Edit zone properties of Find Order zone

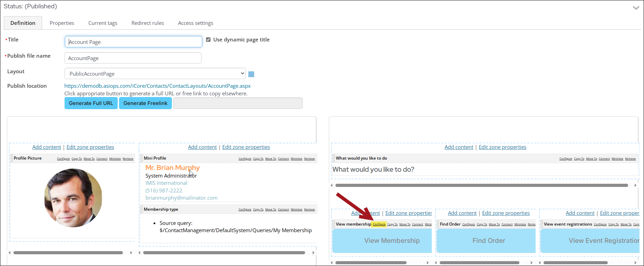pos(506,213)
